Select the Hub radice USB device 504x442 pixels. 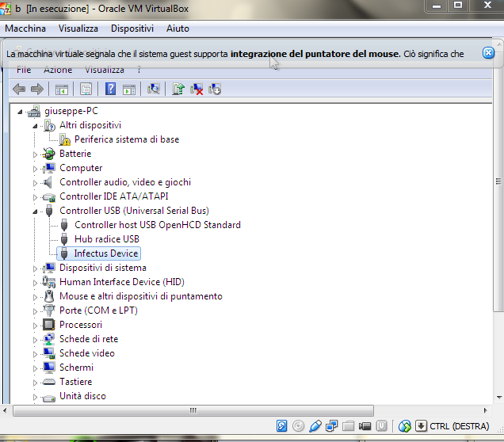pos(107,239)
